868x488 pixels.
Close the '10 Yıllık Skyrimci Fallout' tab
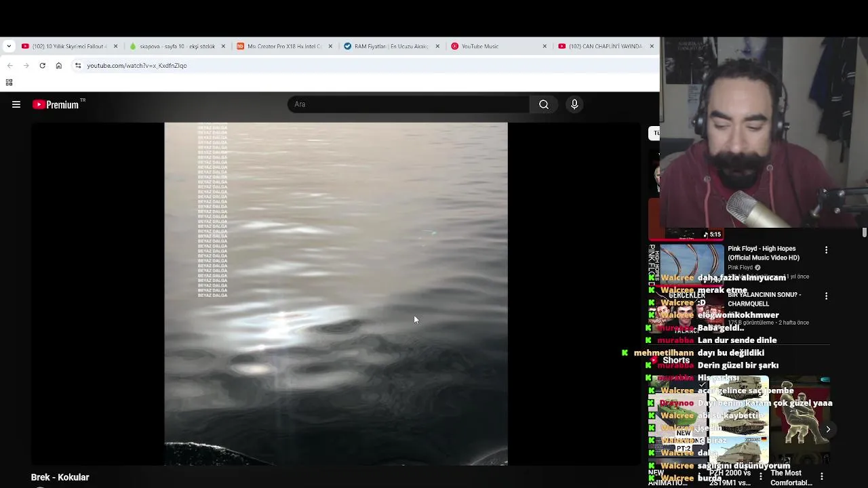tap(115, 46)
